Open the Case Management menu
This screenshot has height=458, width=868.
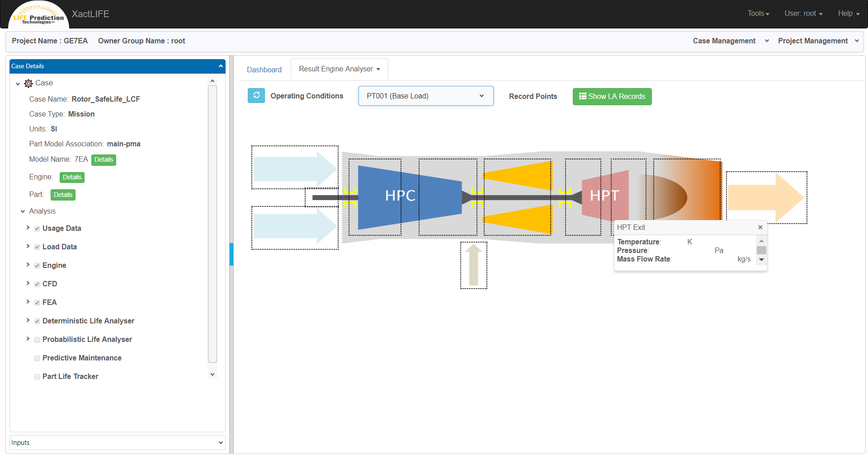731,41
